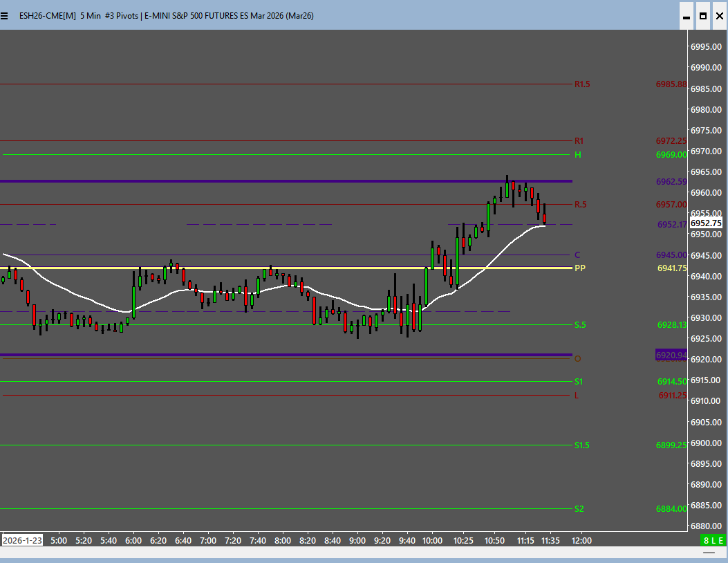The width and height of the screenshot is (728, 563).
Task: Click the highlighted 6920.94 price box
Action: tap(671, 355)
